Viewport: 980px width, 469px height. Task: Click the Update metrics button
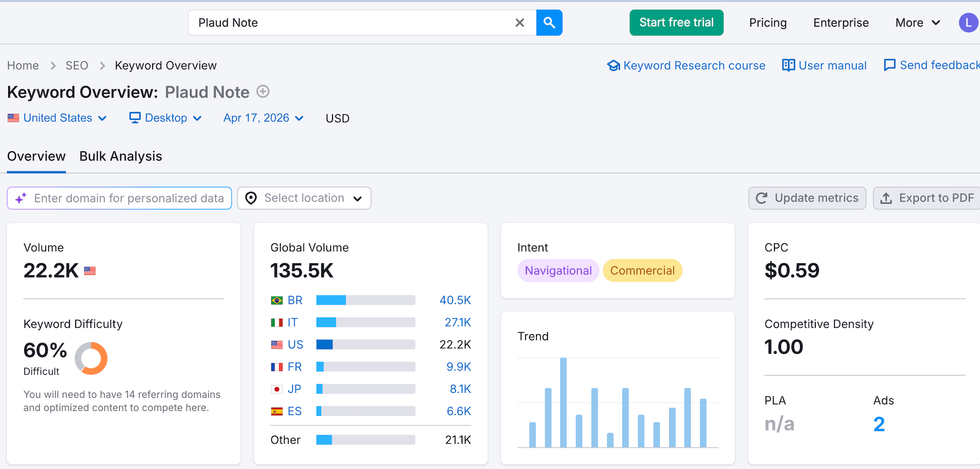click(x=807, y=198)
